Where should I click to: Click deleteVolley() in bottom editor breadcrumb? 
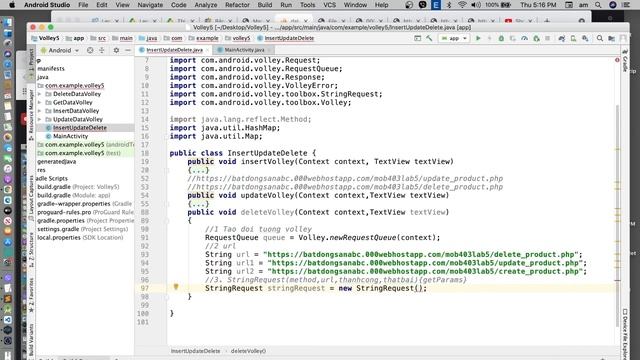coord(248,351)
